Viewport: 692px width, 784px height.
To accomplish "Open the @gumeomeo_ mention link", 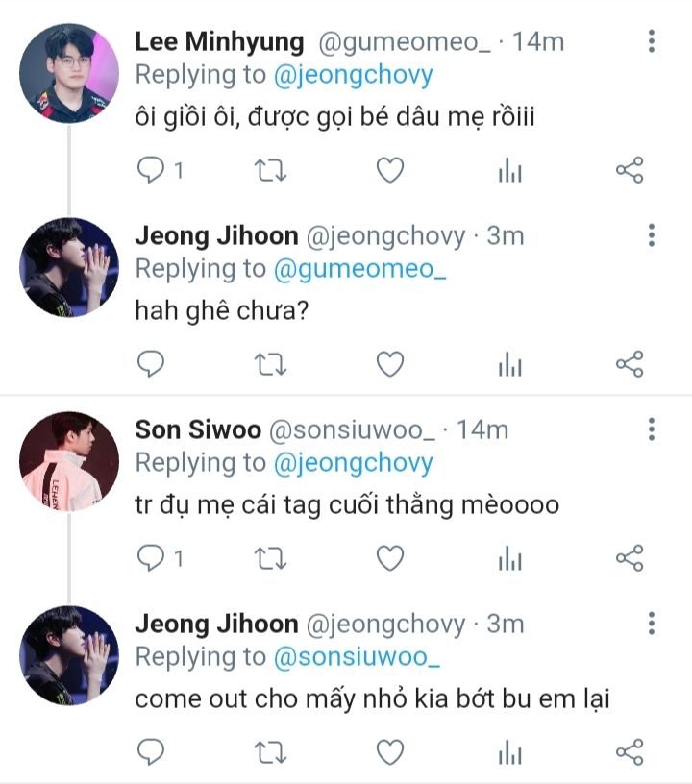I will [x=361, y=270].
